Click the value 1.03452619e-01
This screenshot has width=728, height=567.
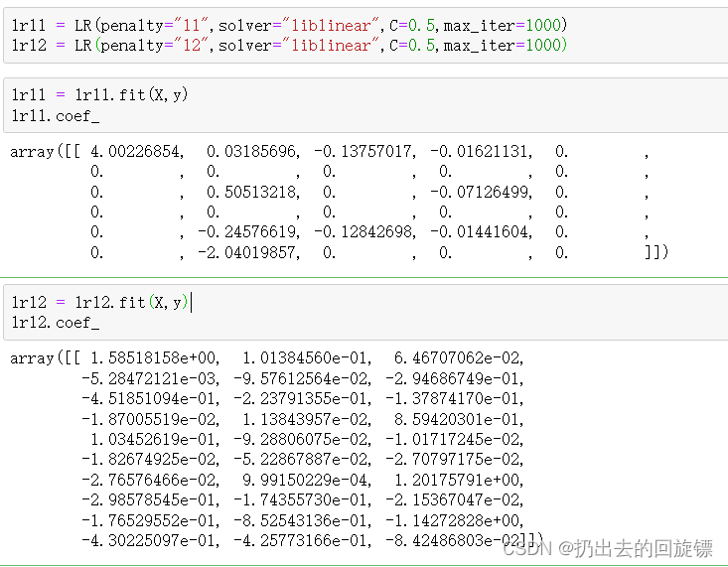[x=153, y=439]
